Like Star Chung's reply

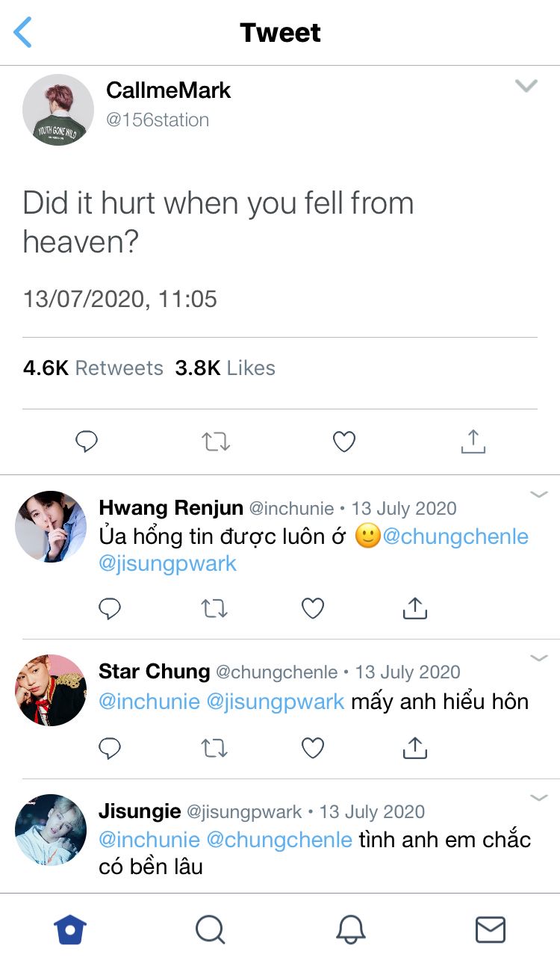312,748
